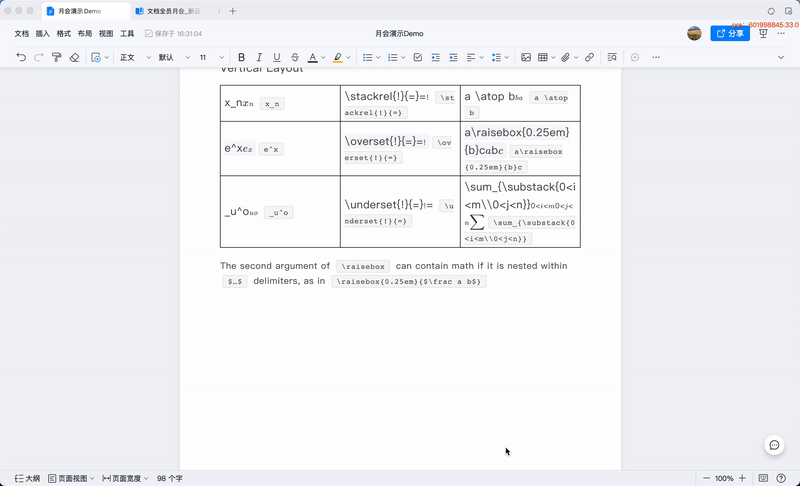
Task: Switch to the 文档全员月会 tab
Action: 173,11
